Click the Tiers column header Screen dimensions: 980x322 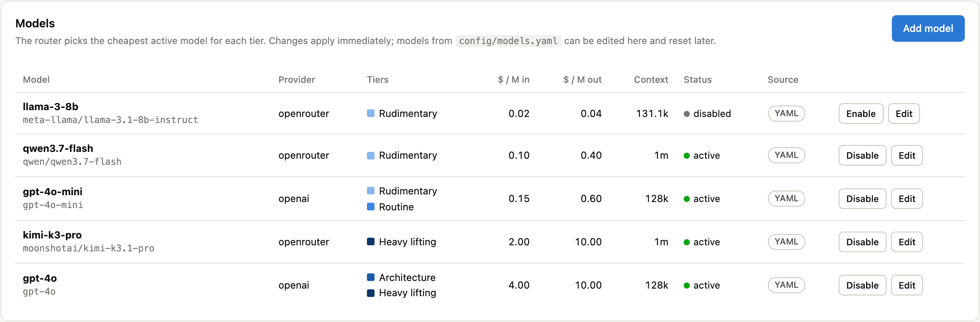378,80
